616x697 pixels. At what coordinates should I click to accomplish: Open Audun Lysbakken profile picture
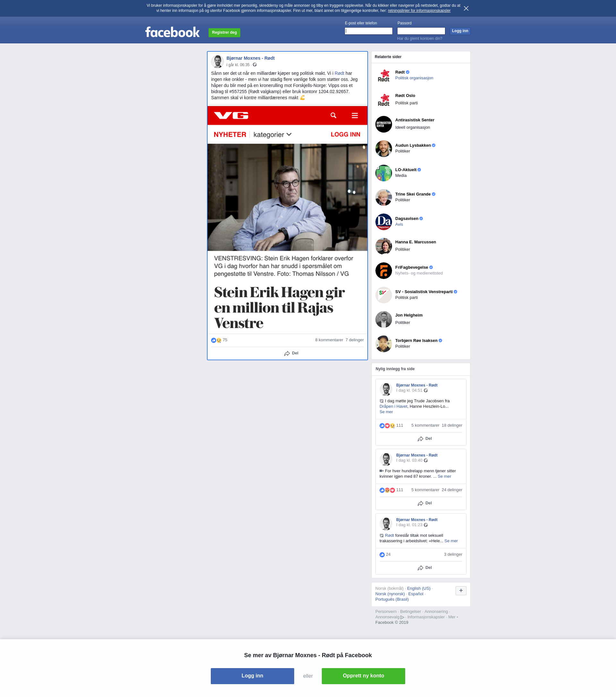(384, 149)
